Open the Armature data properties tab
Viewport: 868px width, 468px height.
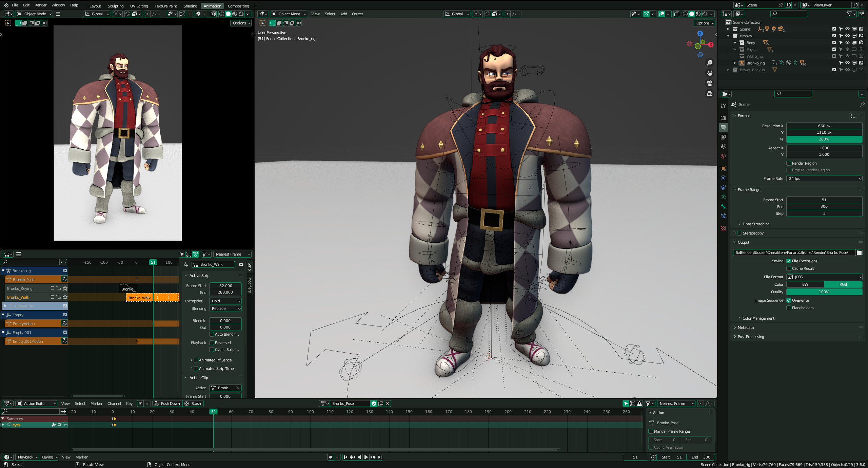(x=723, y=197)
